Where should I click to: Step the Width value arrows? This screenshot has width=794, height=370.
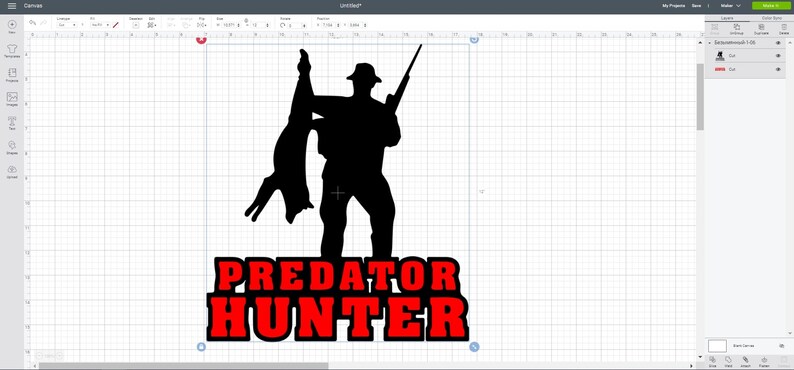(239, 25)
